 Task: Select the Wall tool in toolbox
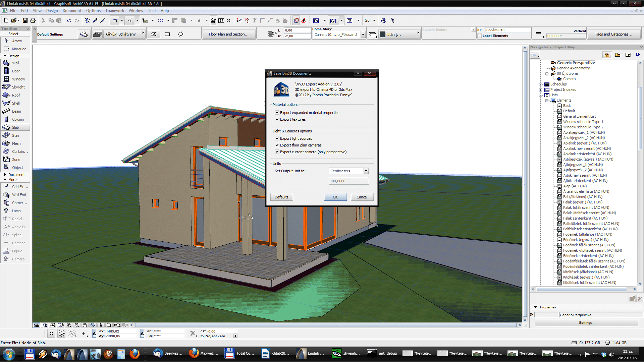pyautogui.click(x=16, y=63)
